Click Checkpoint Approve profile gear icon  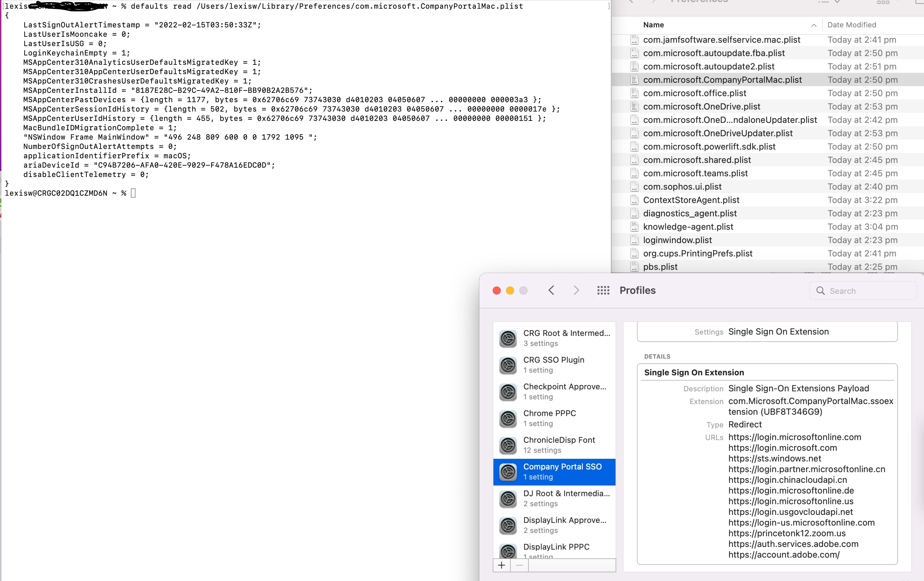point(508,392)
